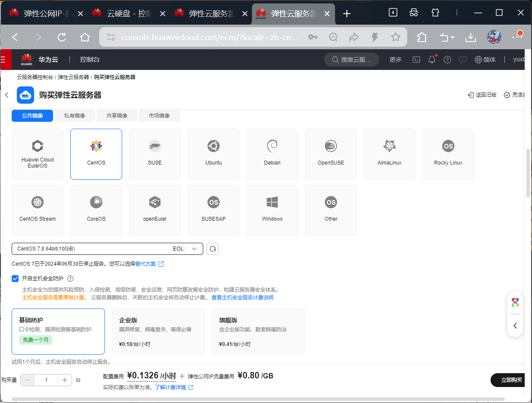Pick the SUSESAP image card
532x403 pixels.
point(214,210)
